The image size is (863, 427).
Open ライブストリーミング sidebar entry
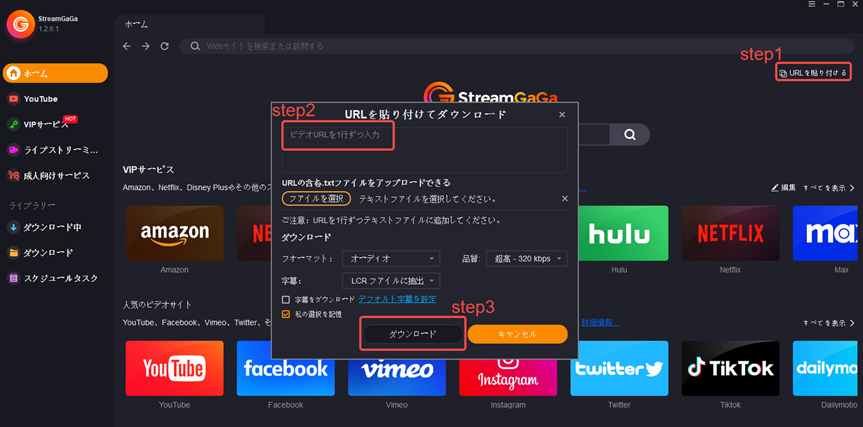55,150
